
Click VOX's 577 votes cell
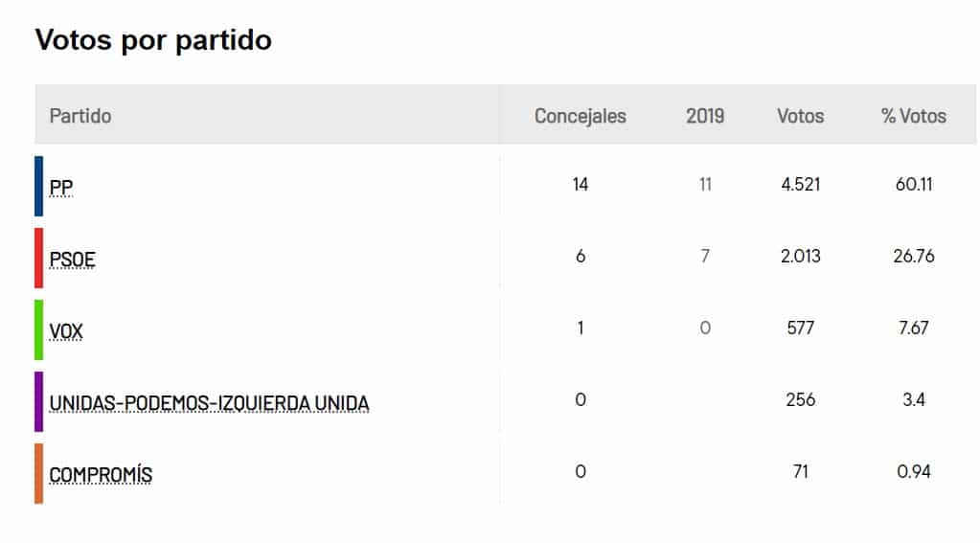click(800, 328)
